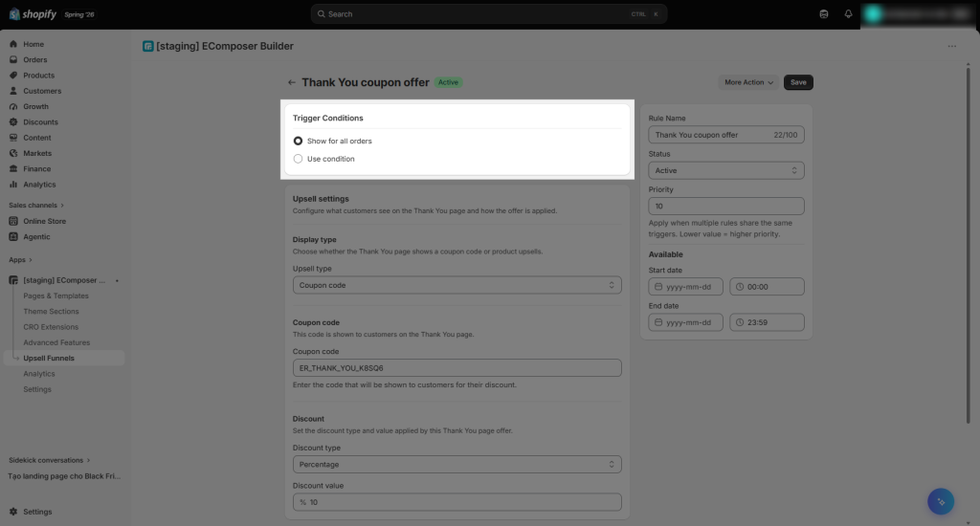This screenshot has width=980, height=526.
Task: Open the Black Friday landing page conversation
Action: point(64,476)
